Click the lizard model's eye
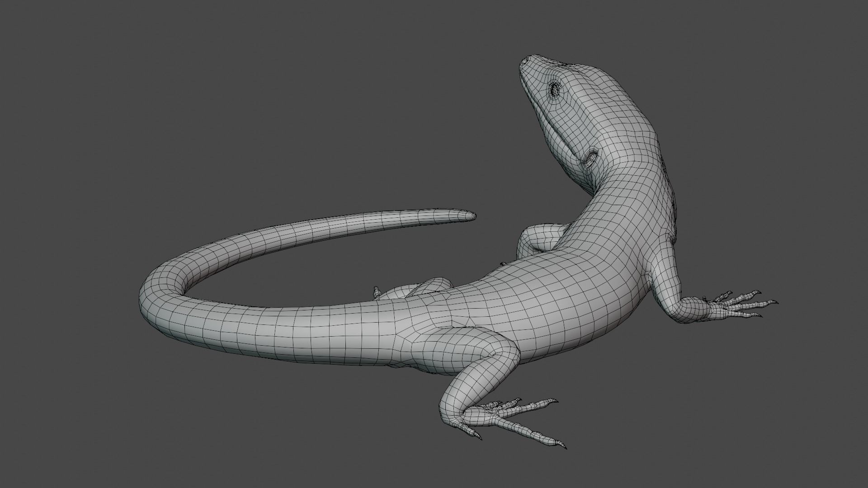 (x=555, y=89)
